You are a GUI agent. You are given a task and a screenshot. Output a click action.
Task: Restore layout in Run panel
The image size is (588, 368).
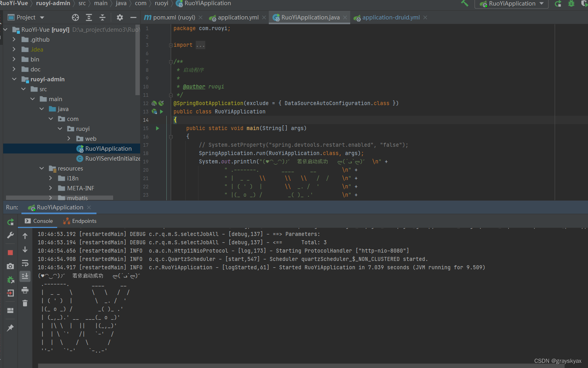tap(10, 310)
